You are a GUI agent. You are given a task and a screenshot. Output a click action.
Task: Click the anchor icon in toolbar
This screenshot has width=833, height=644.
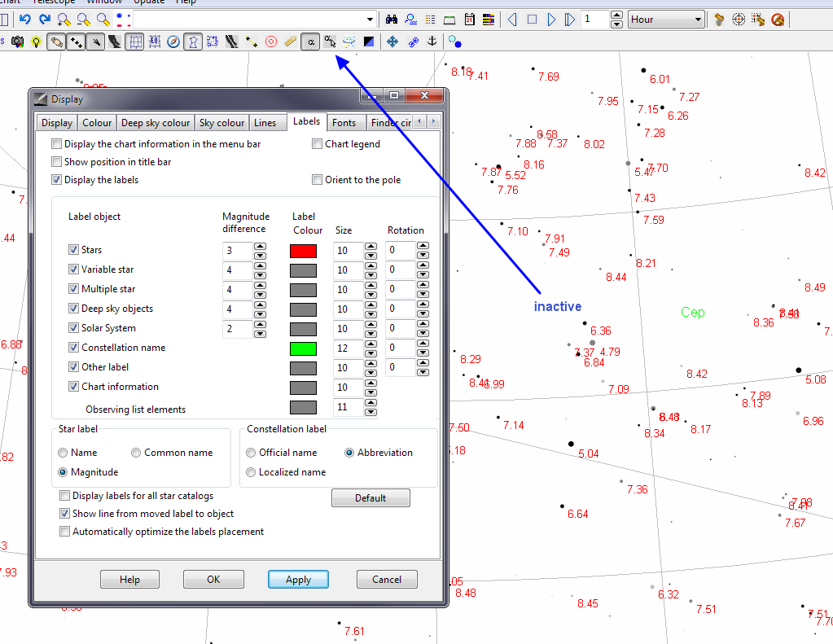tap(432, 42)
